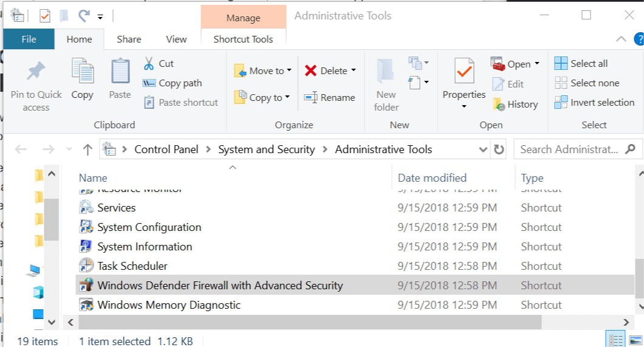Viewport: 644px width, 347px height.
Task: Click the Redo arrow in title bar
Action: (84, 16)
